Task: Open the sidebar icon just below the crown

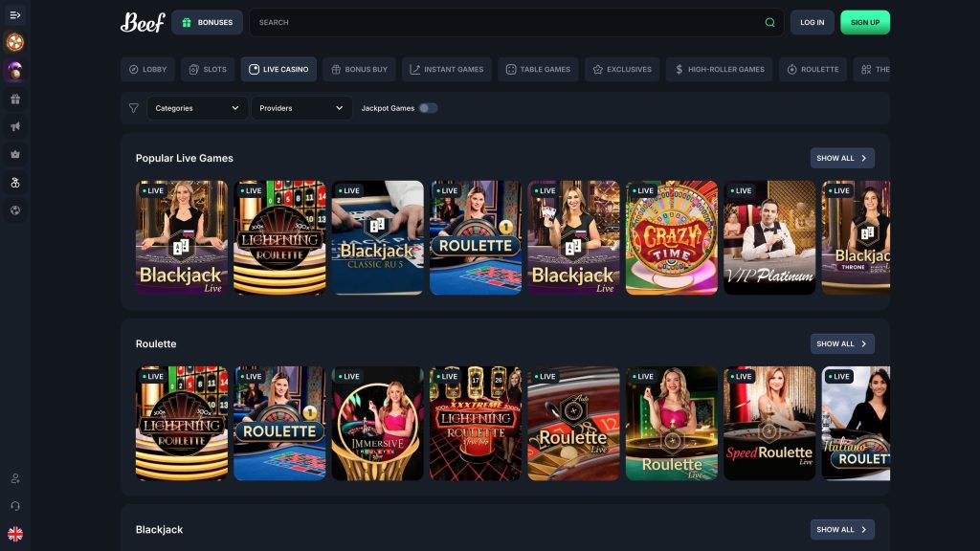Action: point(15,183)
